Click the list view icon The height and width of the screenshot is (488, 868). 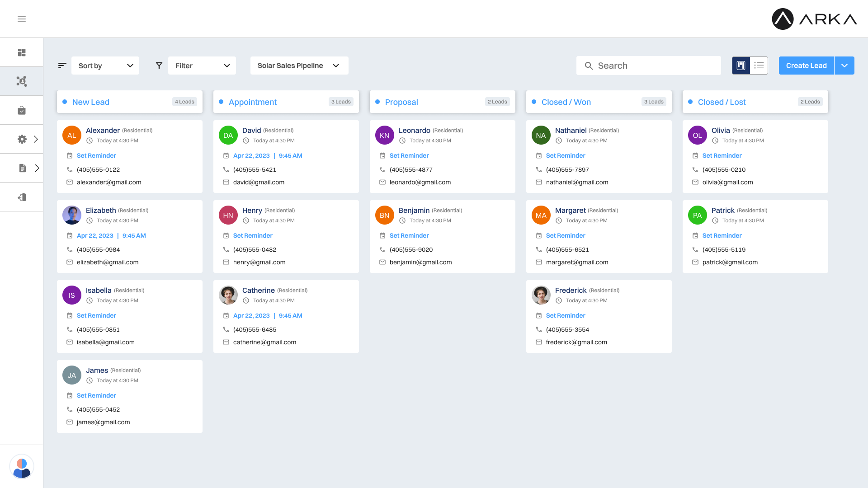click(x=759, y=65)
